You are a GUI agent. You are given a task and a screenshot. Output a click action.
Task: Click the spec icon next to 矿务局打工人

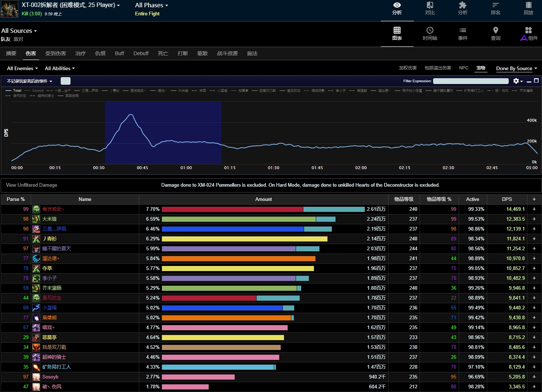pyautogui.click(x=36, y=367)
